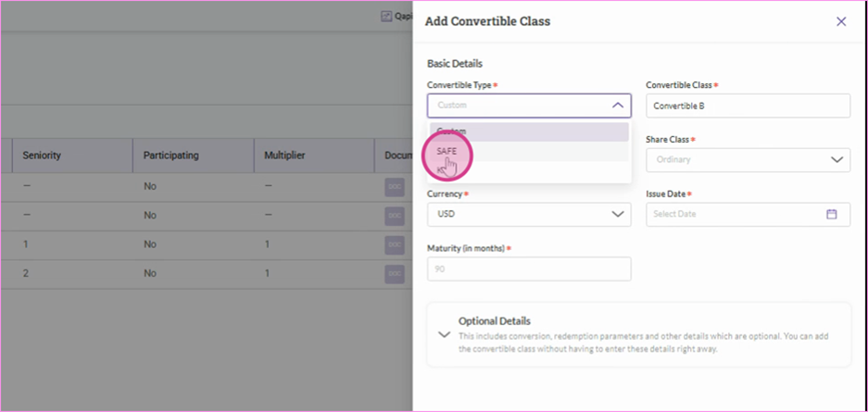Click the Issue Date field
Screen dimensions: 868x412
[x=748, y=214]
